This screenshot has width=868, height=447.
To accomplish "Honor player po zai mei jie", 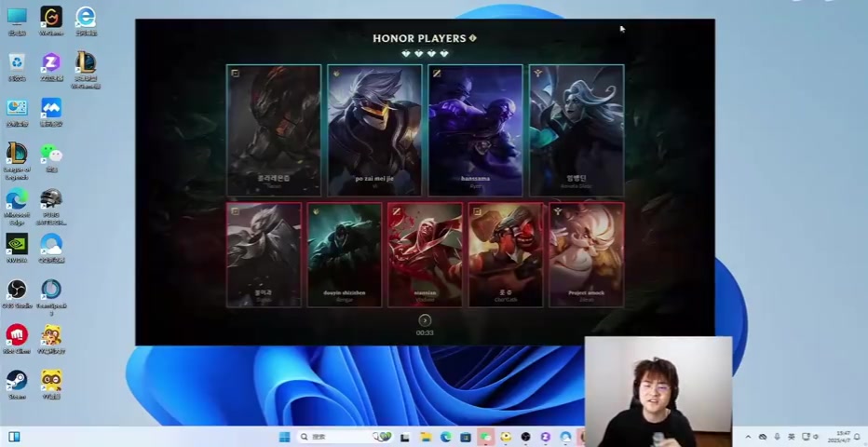I will point(374,129).
